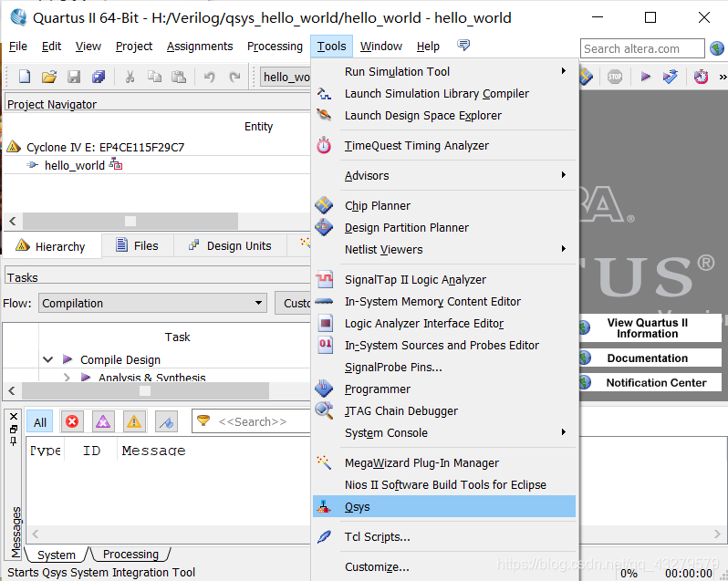Click Tasks panel horizontal scrollbar thumb
The height and width of the screenshot is (581, 728).
point(145,390)
